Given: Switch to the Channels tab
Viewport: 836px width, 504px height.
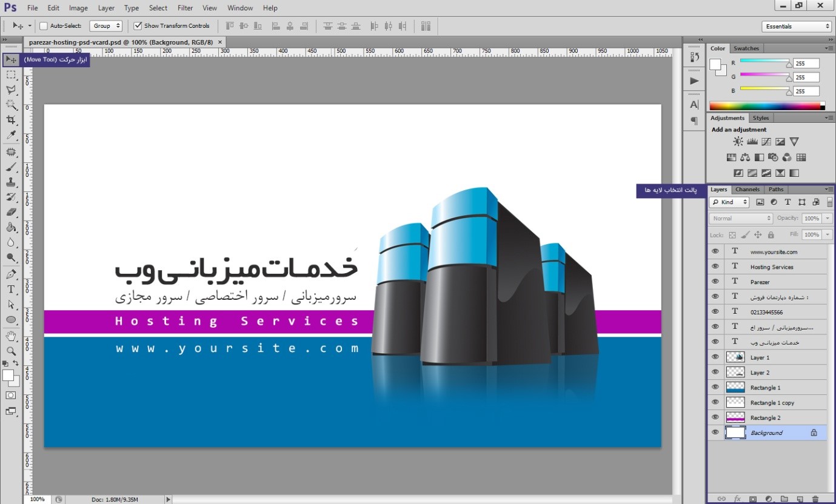Looking at the screenshot, I should (x=747, y=189).
